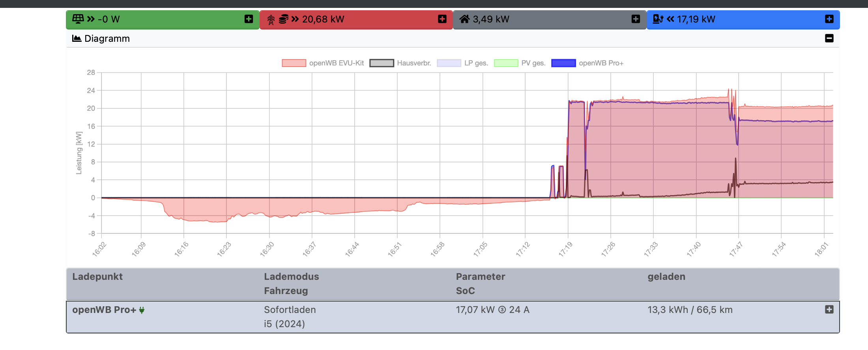Expand the gray house 3,49 kW card
This screenshot has height=350, width=868.
pyautogui.click(x=635, y=19)
